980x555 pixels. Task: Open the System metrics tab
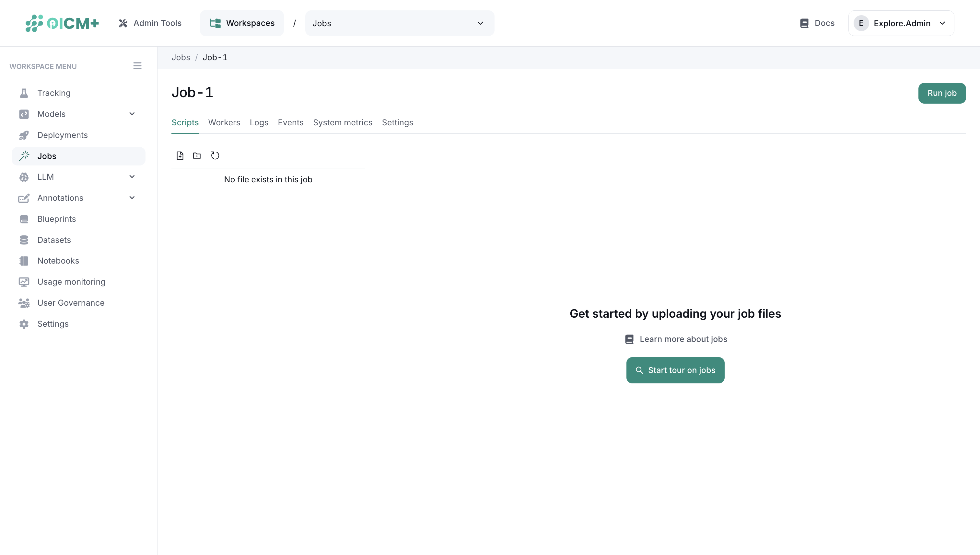click(x=343, y=122)
